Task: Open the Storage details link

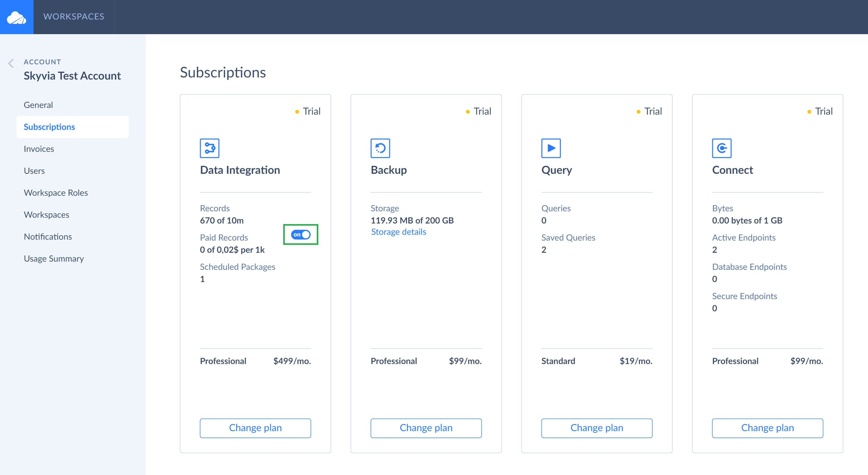Action: click(398, 232)
